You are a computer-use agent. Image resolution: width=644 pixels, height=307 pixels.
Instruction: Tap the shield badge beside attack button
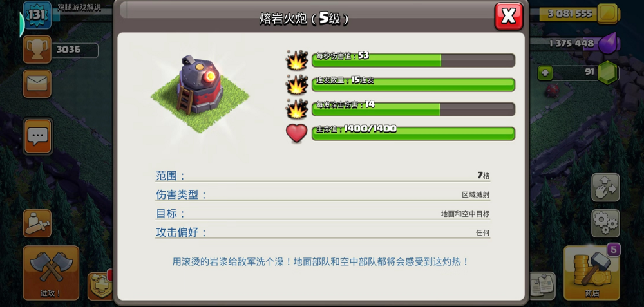(x=100, y=286)
